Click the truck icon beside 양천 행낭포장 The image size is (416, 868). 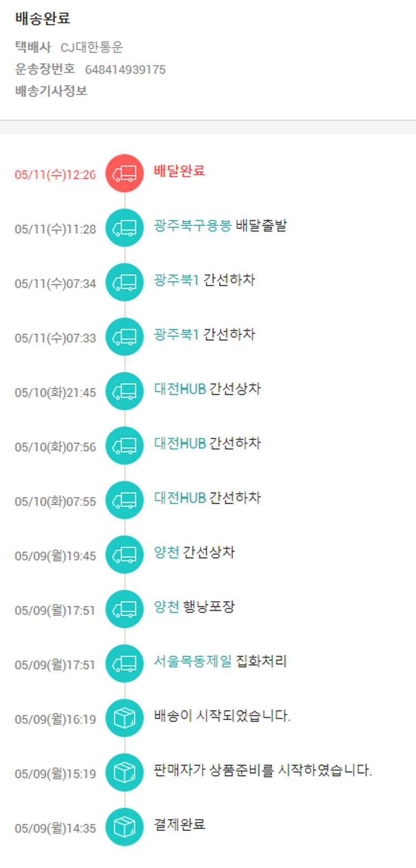pyautogui.click(x=124, y=609)
